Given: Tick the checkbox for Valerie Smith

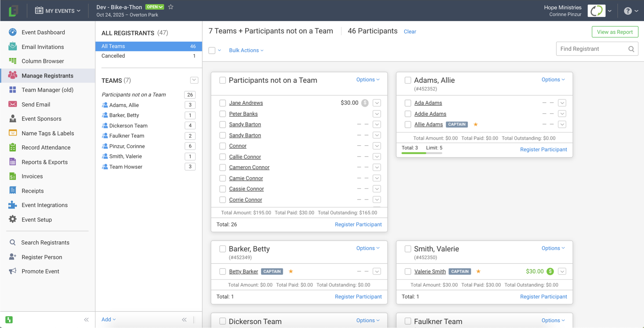Looking at the screenshot, I should coord(408,271).
